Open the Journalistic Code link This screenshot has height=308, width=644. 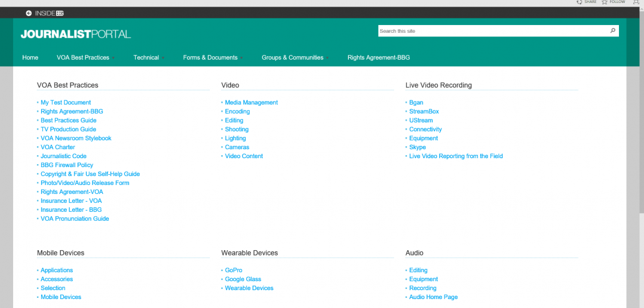[64, 156]
